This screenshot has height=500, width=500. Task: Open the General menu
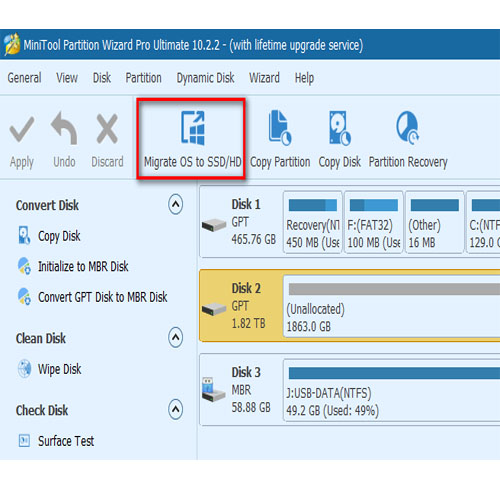tap(24, 78)
